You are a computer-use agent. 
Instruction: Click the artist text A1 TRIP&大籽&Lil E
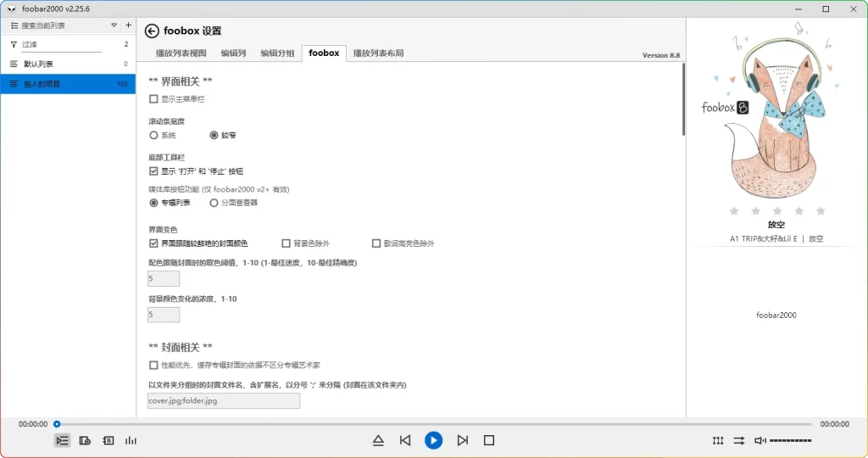point(764,238)
